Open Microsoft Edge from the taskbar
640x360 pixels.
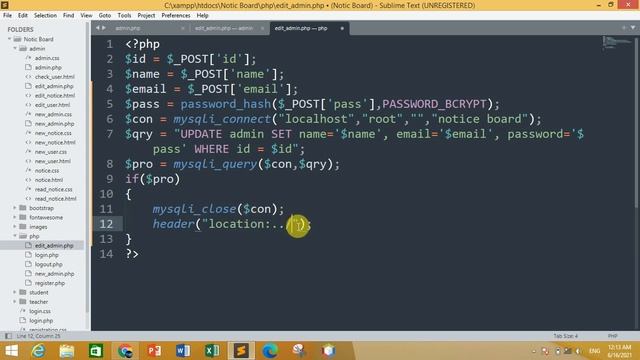[270, 351]
